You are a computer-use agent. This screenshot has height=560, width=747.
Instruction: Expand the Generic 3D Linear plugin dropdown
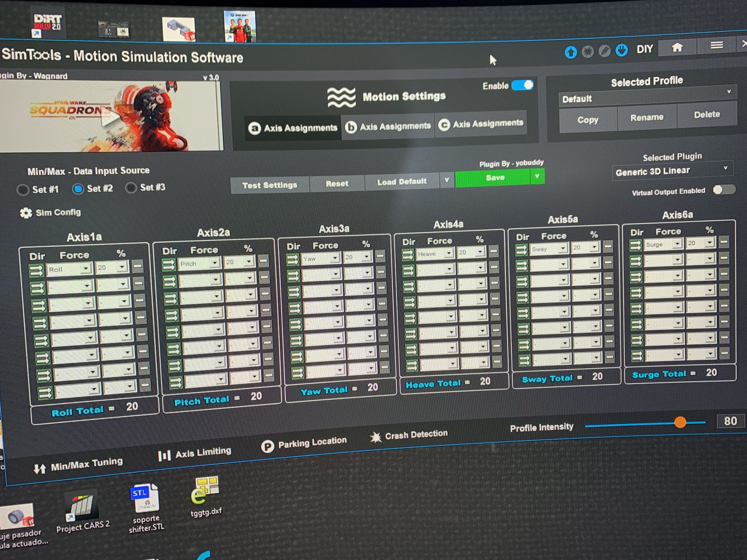(x=672, y=170)
